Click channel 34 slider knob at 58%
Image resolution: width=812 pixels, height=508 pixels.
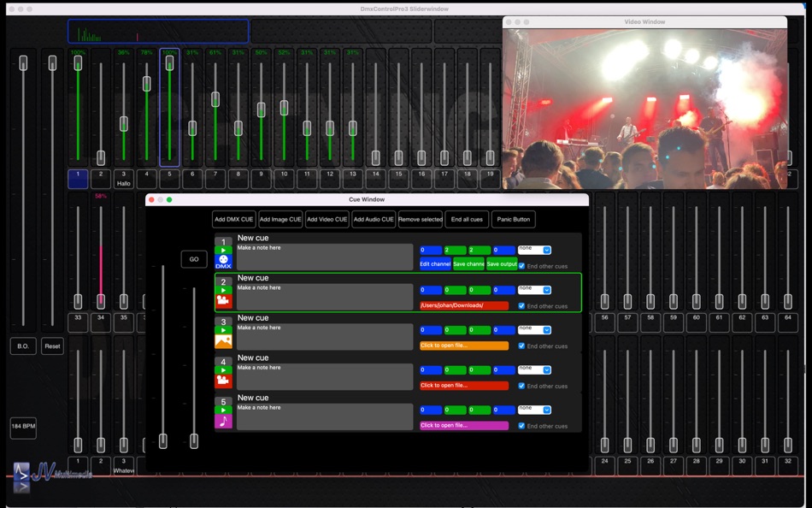pyautogui.click(x=101, y=301)
